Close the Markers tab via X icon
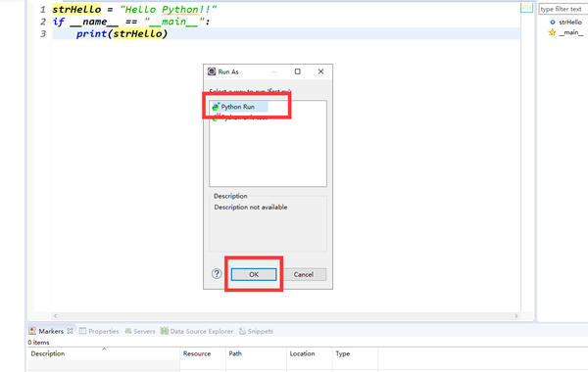This screenshot has height=372, width=588. 71,331
